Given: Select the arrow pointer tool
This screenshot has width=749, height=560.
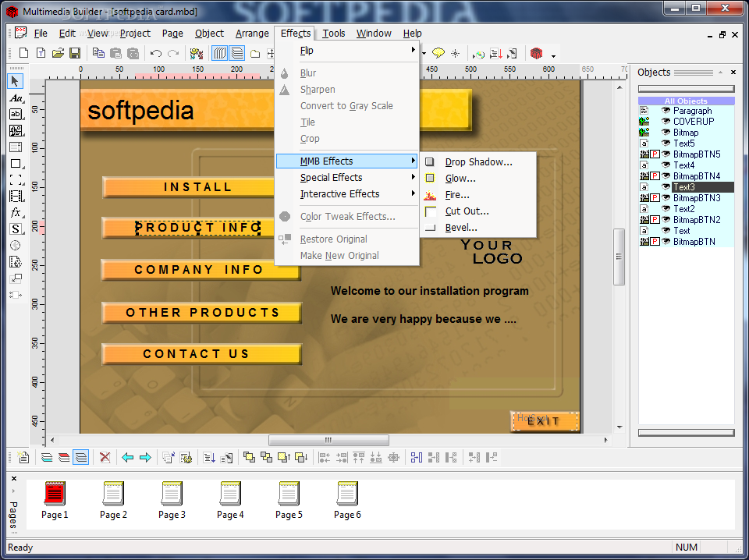Looking at the screenshot, I should pos(16,81).
